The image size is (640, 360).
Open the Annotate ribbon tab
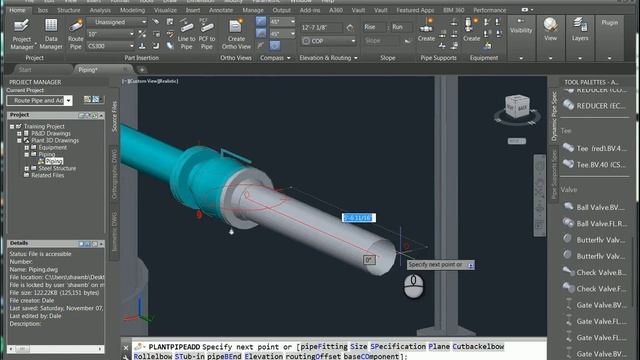tap(221, 10)
